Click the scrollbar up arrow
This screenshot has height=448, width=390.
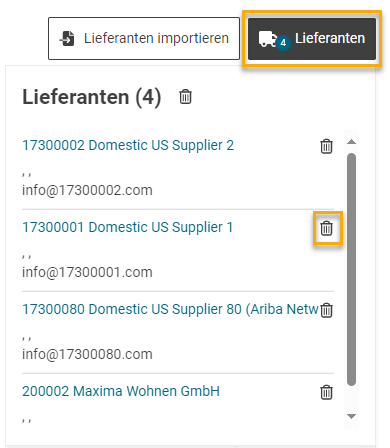click(x=351, y=142)
